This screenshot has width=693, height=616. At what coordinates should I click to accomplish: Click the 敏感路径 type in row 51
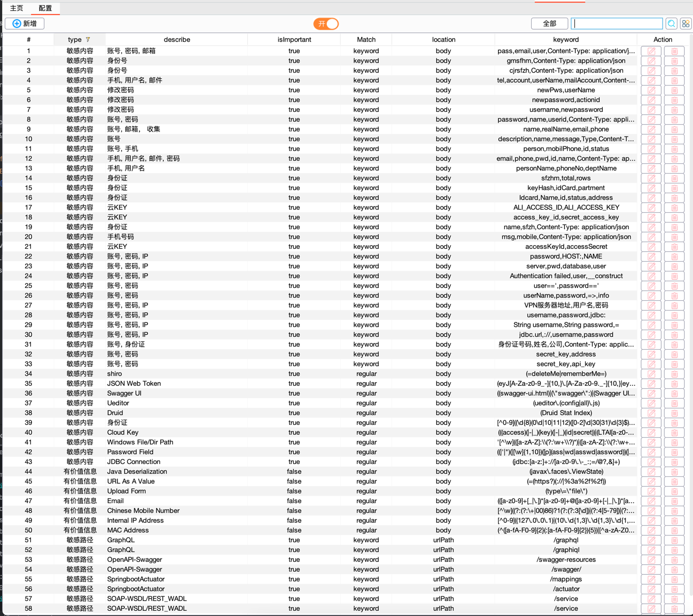(x=80, y=540)
